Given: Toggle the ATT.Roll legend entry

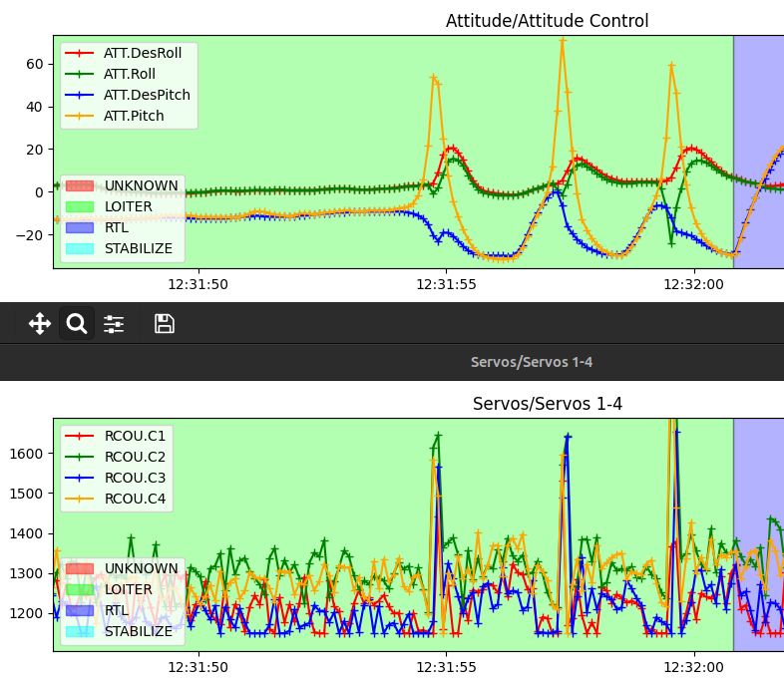Looking at the screenshot, I should [x=129, y=74].
